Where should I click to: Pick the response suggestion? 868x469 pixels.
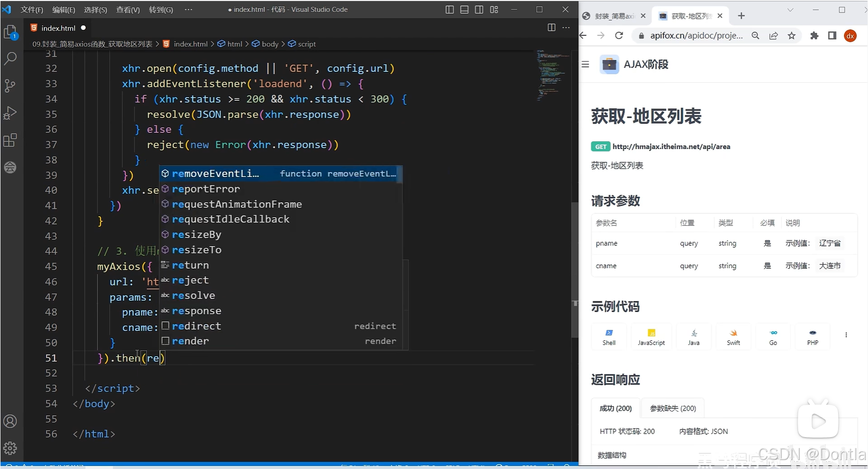[281, 311]
